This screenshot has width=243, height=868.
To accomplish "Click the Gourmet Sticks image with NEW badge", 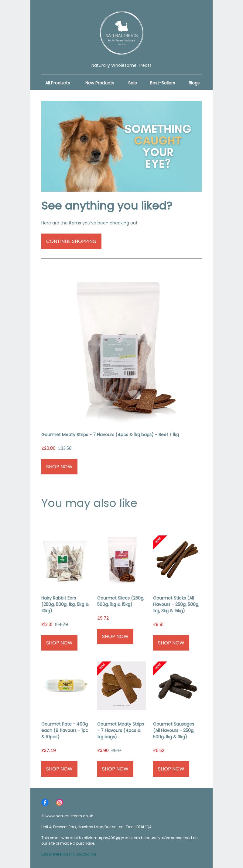I will [x=177, y=560].
